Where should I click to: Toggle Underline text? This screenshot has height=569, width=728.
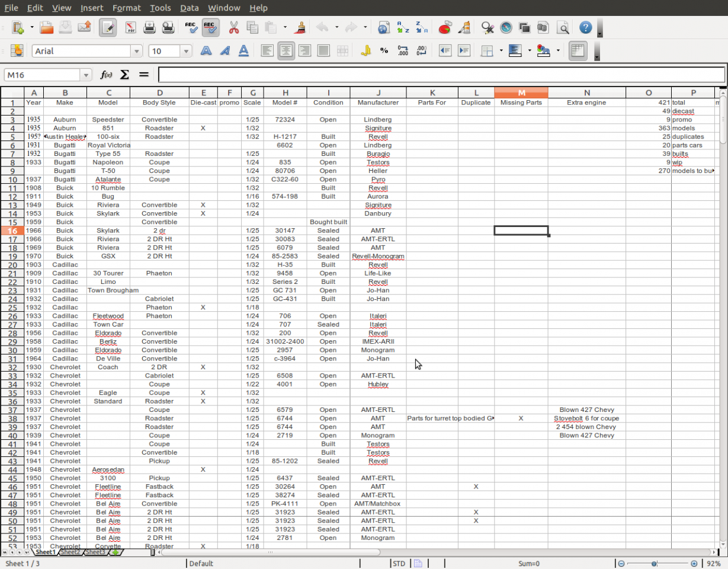point(243,51)
